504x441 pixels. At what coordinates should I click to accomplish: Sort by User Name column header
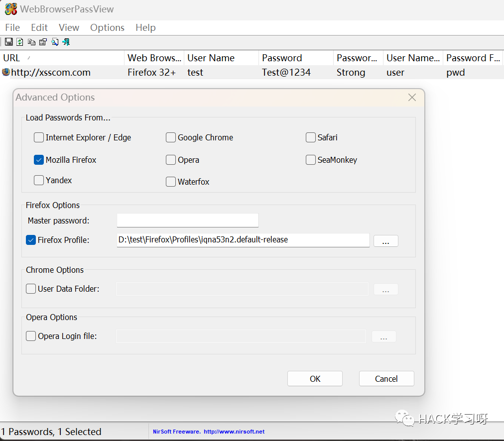(222, 58)
